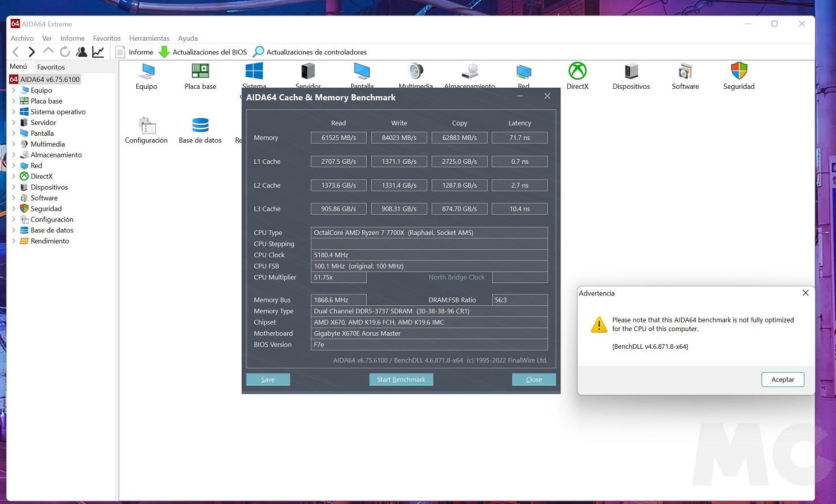Expand the Rendimiento tree node

[14, 241]
